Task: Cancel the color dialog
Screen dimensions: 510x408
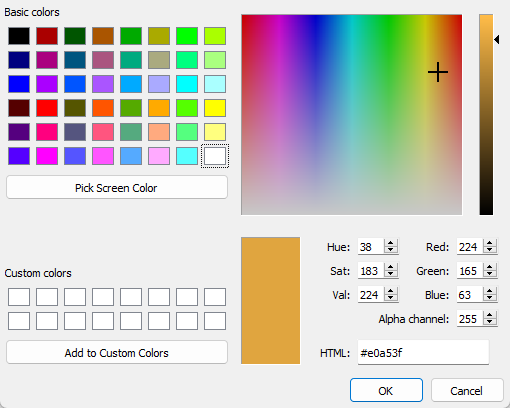Action: pos(467,390)
